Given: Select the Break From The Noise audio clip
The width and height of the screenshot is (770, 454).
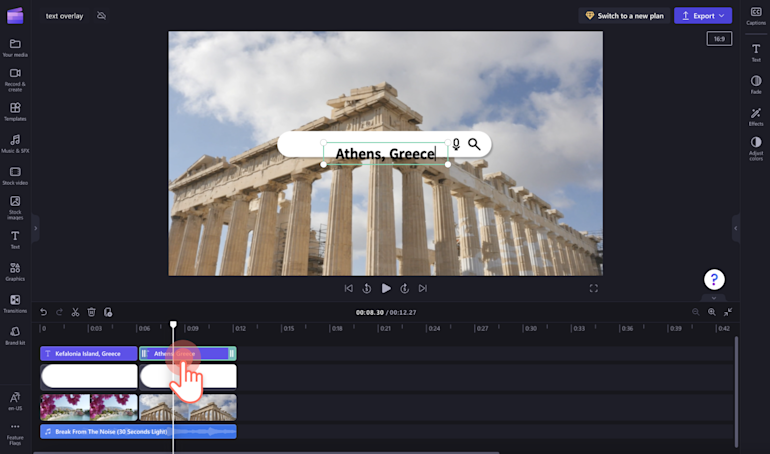Looking at the screenshot, I should tap(138, 432).
